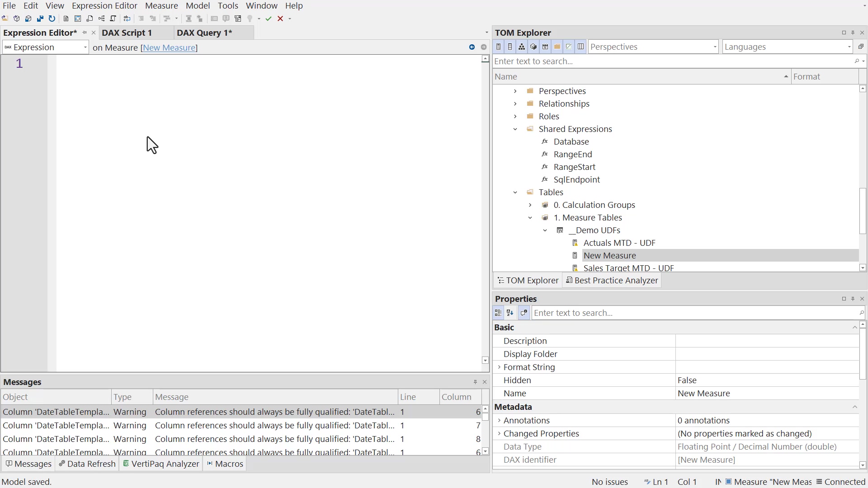Toggle show measures in TOM Explorer
This screenshot has width=868, height=488.
tap(498, 47)
